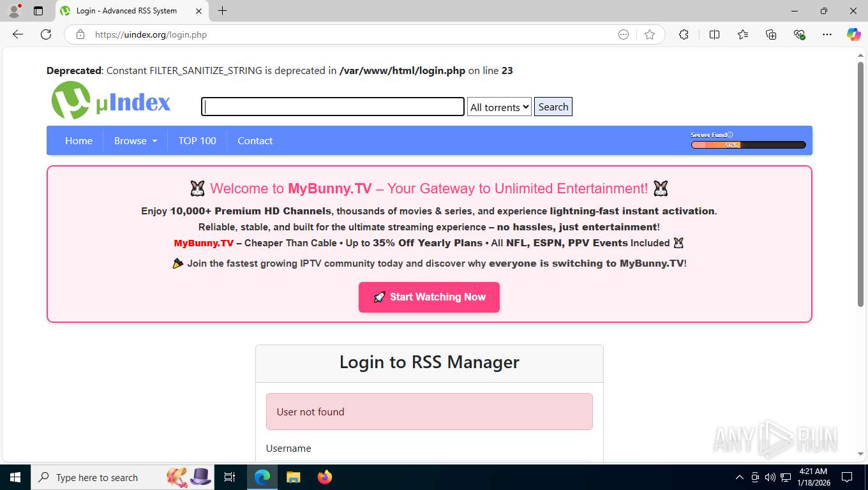Open a new browser tab
The width and height of the screenshot is (868, 490).
click(222, 11)
